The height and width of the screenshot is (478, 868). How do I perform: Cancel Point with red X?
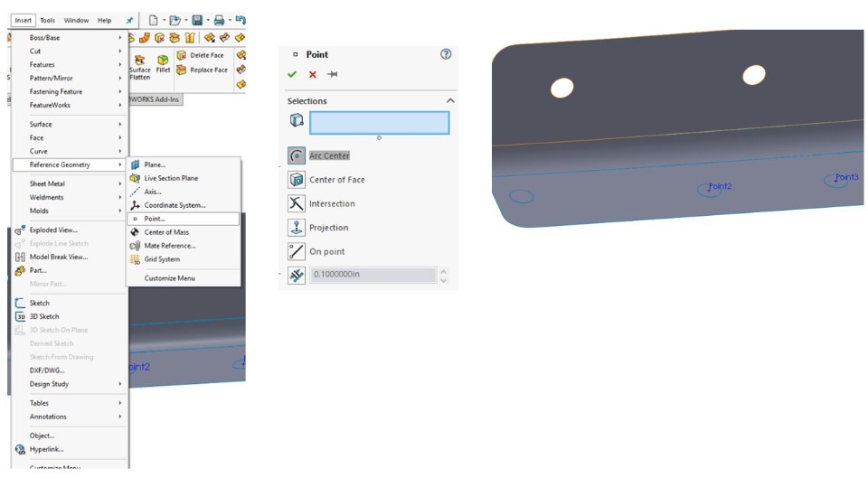click(313, 74)
